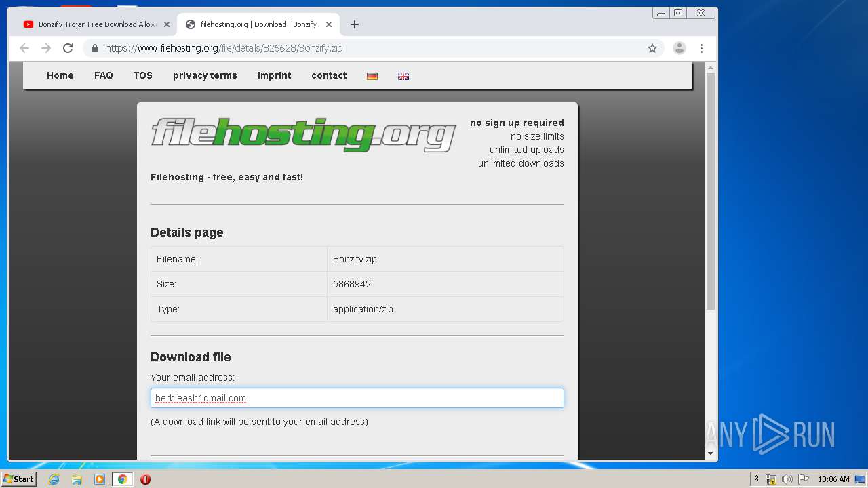Image resolution: width=868 pixels, height=488 pixels.
Task: Open the TOS page
Action: tap(142, 75)
